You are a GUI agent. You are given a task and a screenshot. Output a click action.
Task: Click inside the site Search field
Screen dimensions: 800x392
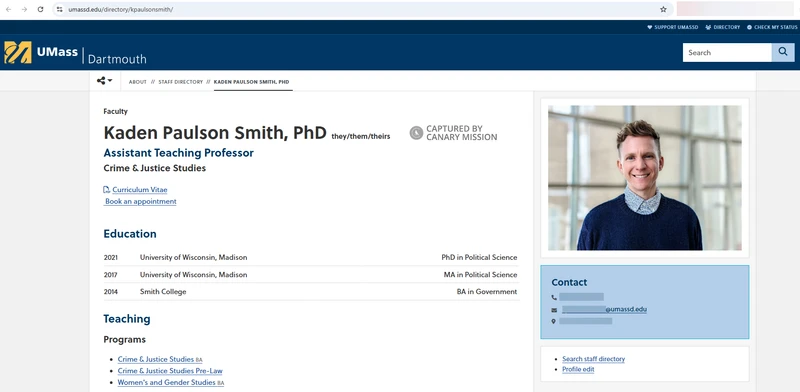pos(727,52)
